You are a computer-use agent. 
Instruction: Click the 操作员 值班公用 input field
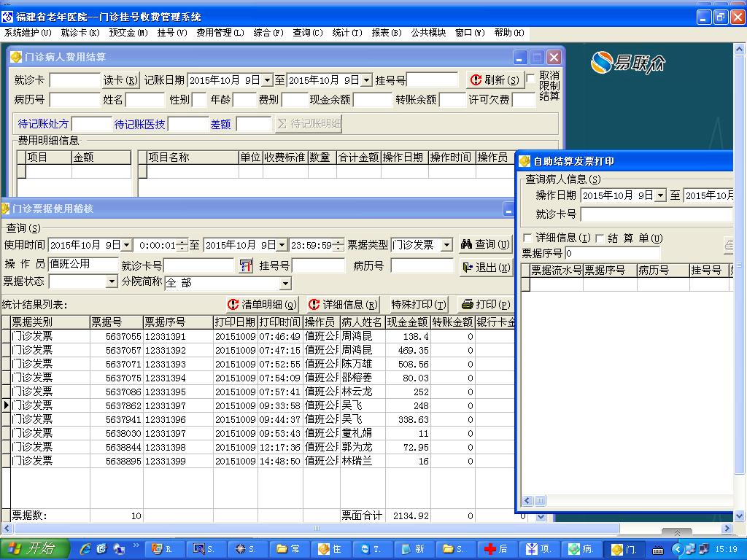83,264
